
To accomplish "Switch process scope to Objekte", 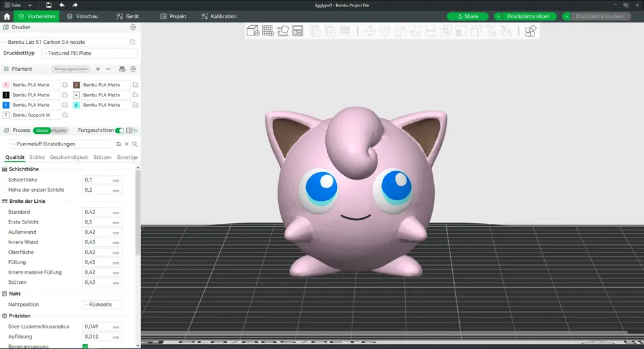I will tap(59, 131).
